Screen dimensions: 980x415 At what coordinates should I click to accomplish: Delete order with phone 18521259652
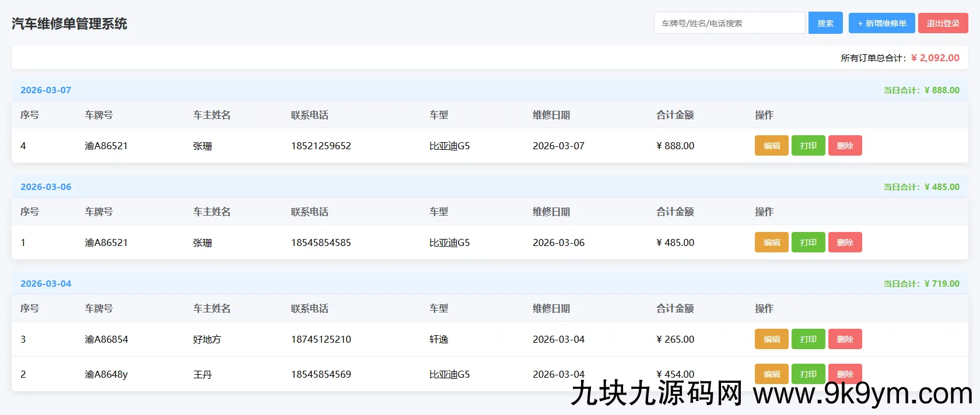[845, 146]
